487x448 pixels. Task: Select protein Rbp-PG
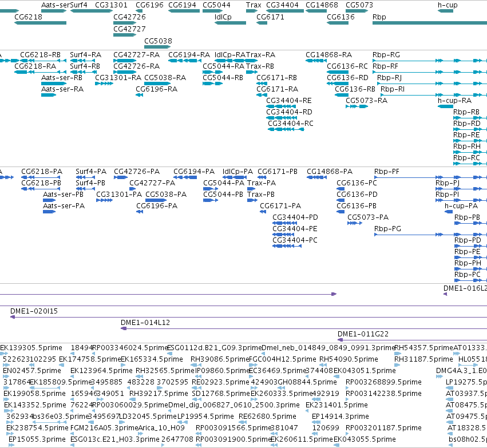point(430,235)
